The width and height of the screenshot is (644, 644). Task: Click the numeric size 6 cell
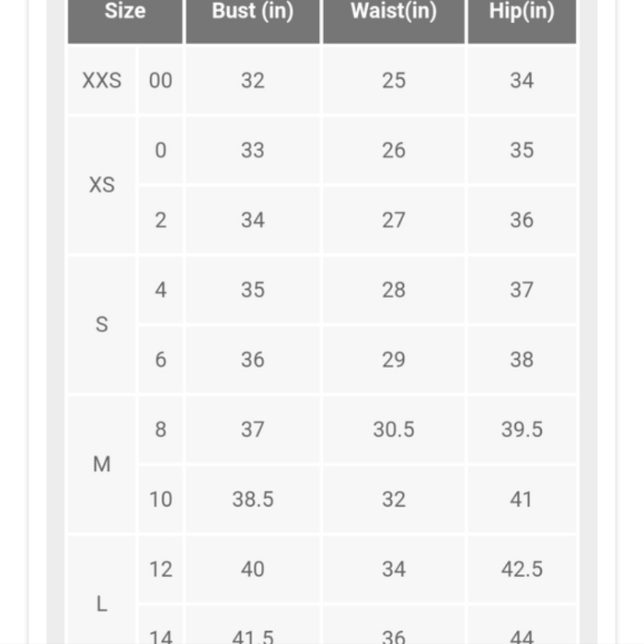[160, 360]
